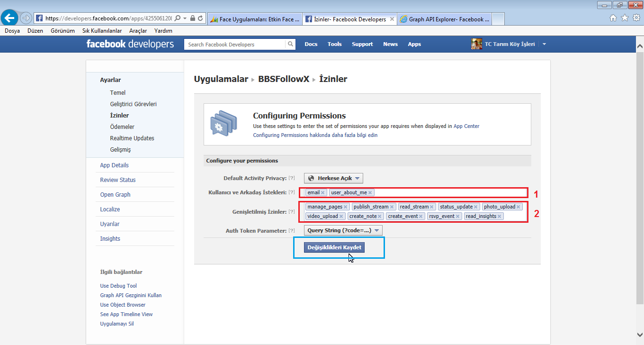
Task: Open the Görünüm menu
Action: (x=63, y=31)
